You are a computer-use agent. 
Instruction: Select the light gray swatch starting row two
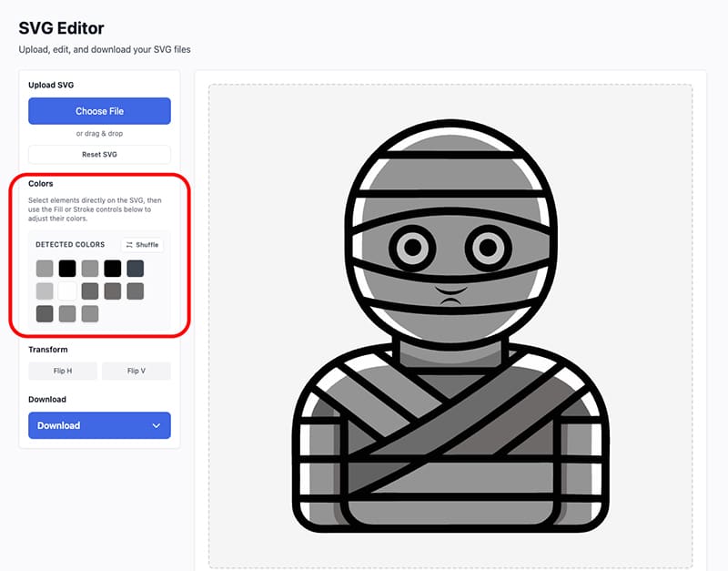coord(45,291)
